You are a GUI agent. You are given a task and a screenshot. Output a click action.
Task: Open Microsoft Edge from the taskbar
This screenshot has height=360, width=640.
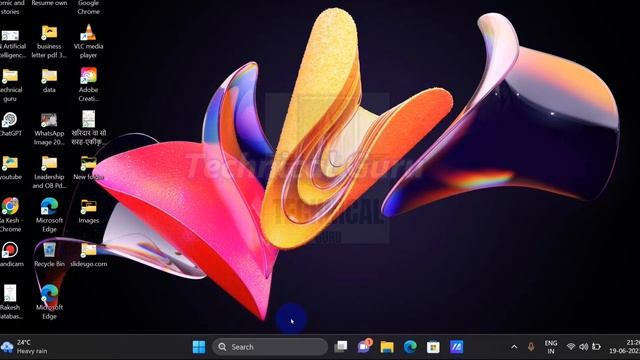click(410, 347)
